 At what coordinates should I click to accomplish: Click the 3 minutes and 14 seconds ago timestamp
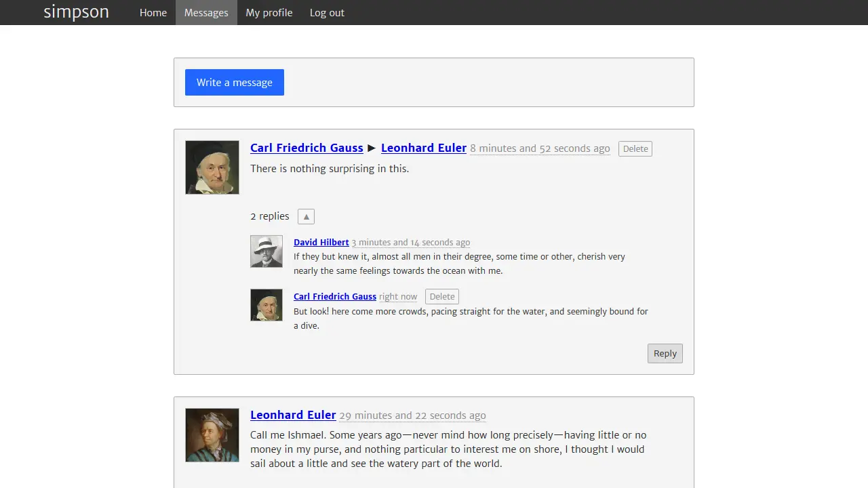(410, 243)
